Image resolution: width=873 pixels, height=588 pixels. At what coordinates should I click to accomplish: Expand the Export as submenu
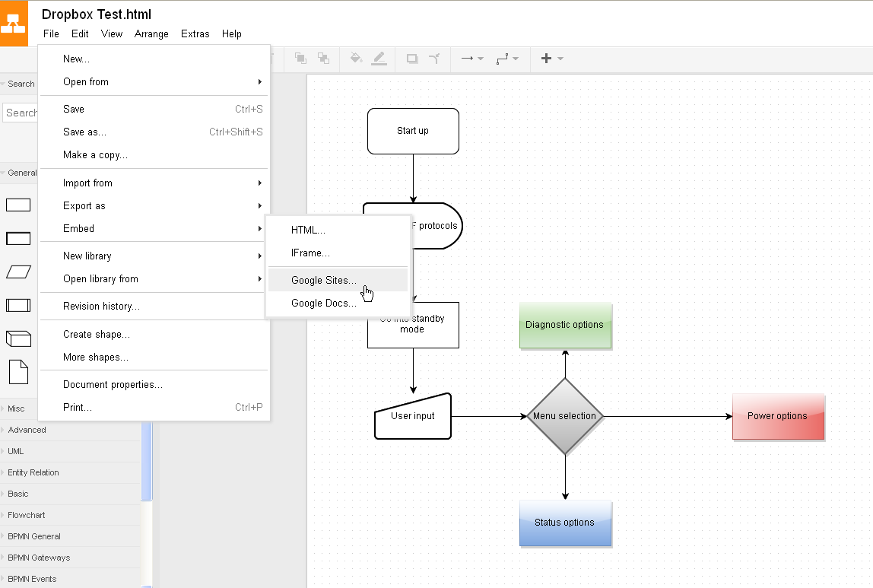pos(154,205)
